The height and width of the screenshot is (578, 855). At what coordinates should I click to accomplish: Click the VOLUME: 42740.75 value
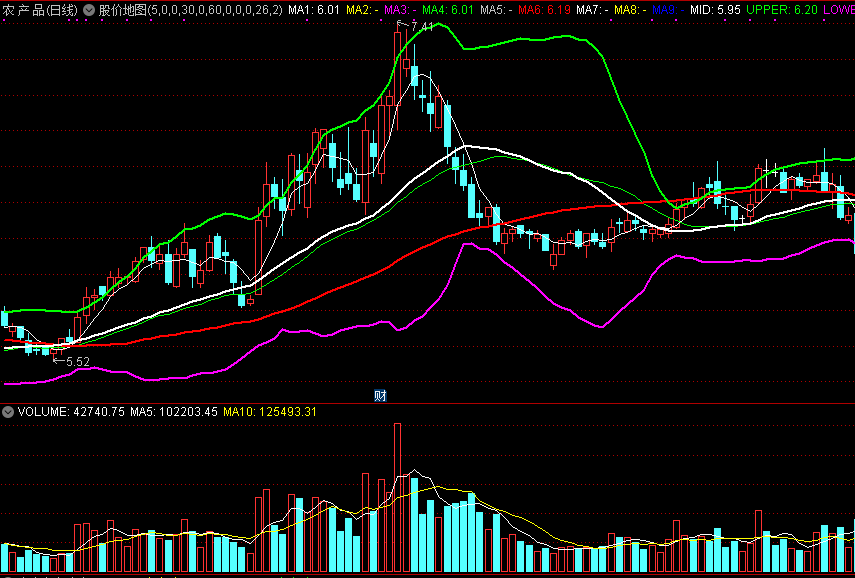coord(71,412)
